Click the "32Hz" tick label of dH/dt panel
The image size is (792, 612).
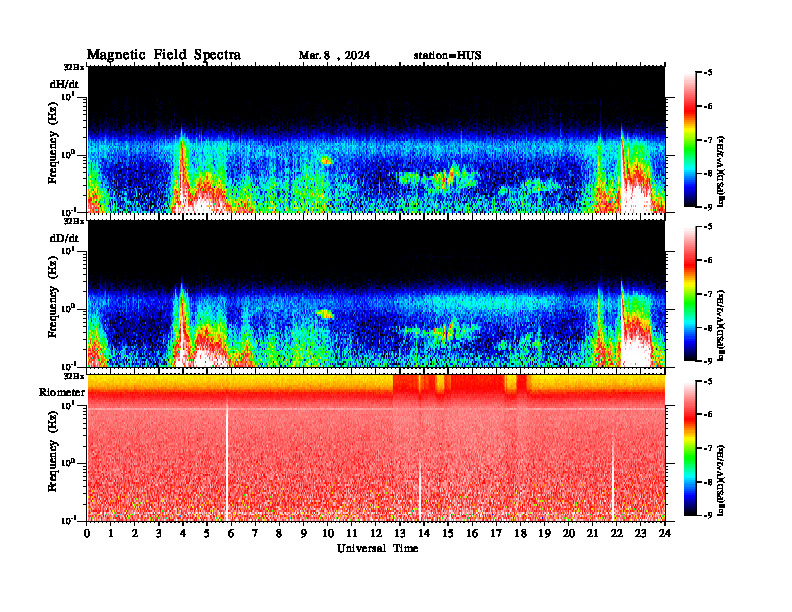point(74,67)
